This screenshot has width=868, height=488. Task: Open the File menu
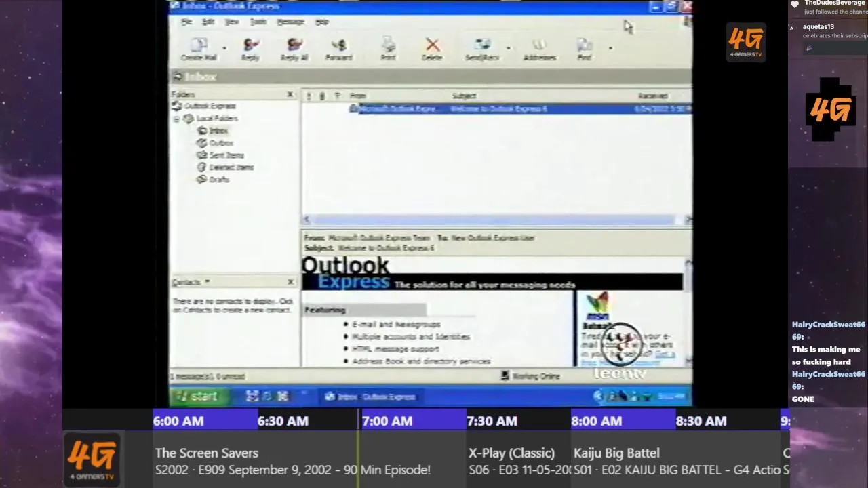tap(186, 22)
